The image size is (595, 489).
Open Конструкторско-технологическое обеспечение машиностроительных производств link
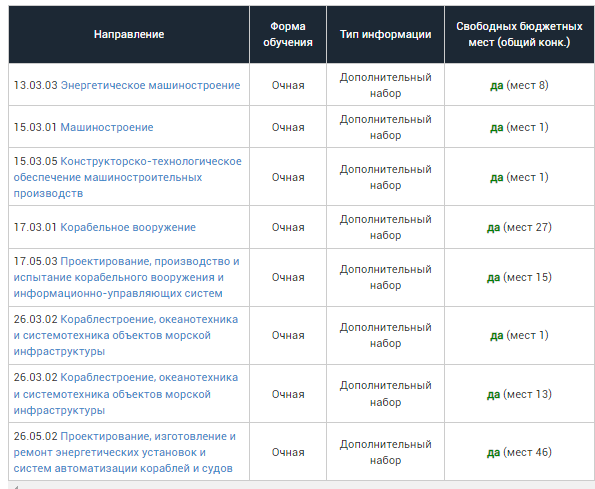click(128, 177)
